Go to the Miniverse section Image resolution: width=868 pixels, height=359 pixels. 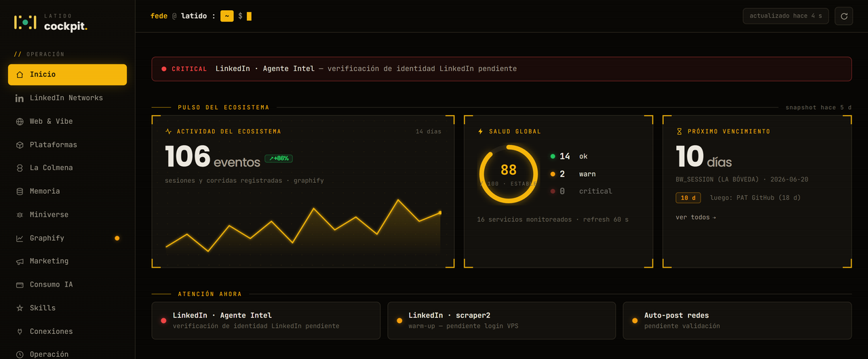click(67, 215)
